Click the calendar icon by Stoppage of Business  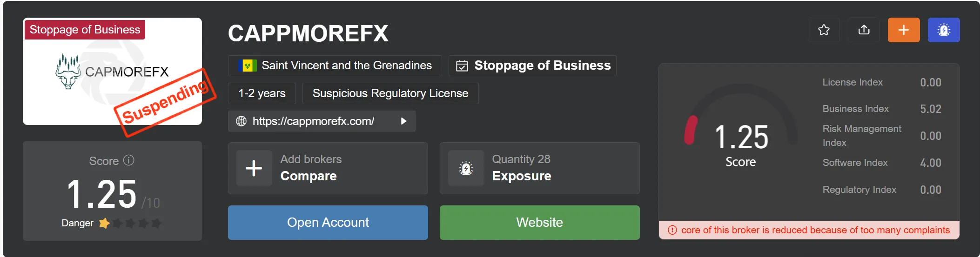point(462,66)
